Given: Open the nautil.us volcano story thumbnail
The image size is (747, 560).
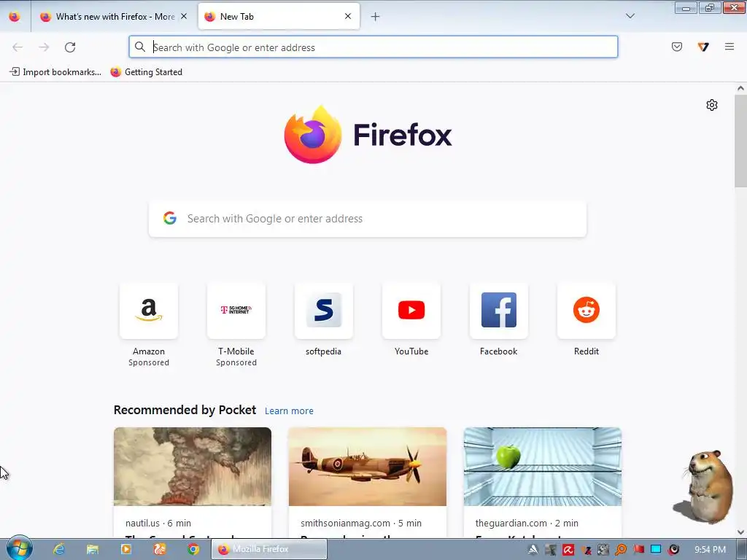Looking at the screenshot, I should point(193,467).
